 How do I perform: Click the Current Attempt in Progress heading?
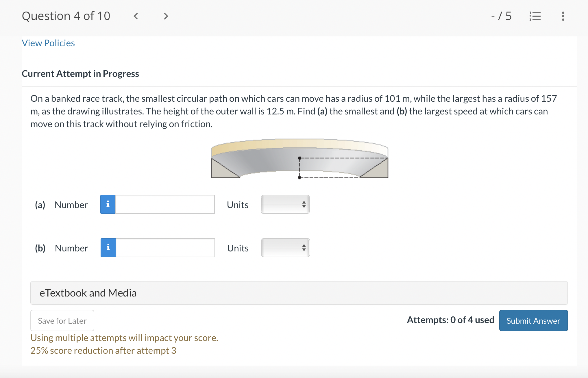coord(80,74)
